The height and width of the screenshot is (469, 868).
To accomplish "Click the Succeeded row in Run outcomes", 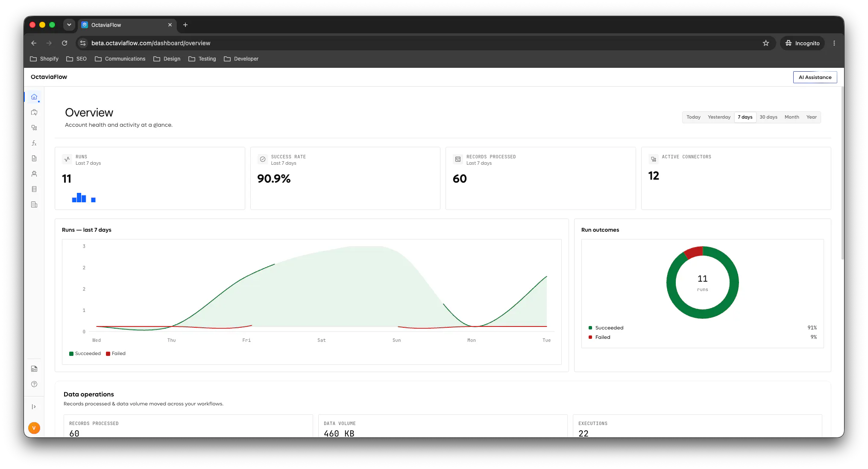I will pos(702,328).
